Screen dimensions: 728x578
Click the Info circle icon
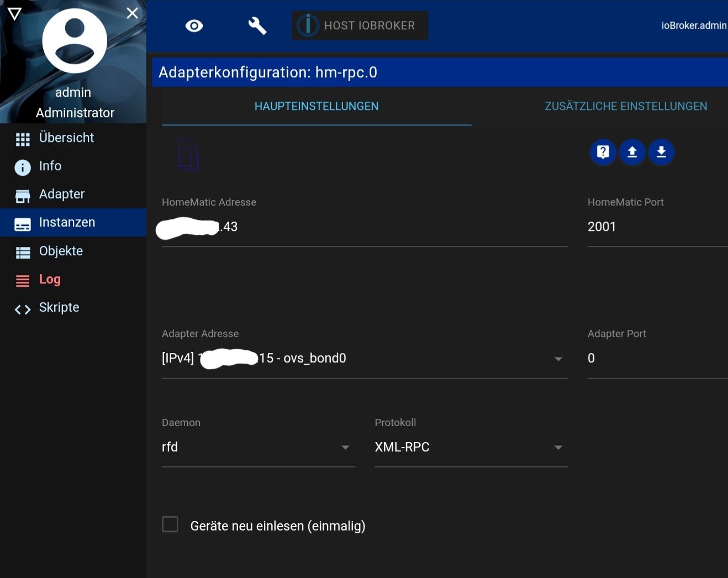point(23,167)
